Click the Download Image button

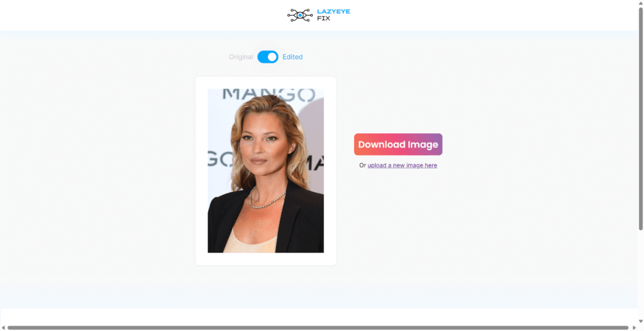click(x=398, y=144)
